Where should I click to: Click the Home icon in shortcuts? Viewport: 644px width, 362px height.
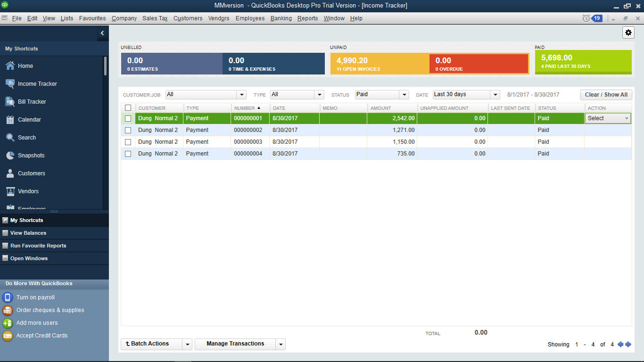point(10,66)
